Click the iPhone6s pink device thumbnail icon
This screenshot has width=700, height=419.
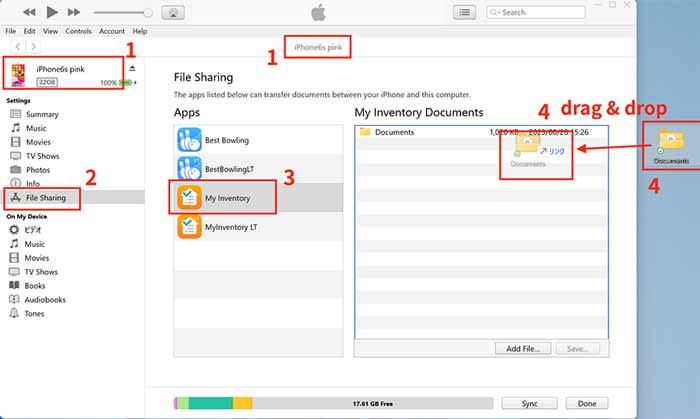pos(18,75)
